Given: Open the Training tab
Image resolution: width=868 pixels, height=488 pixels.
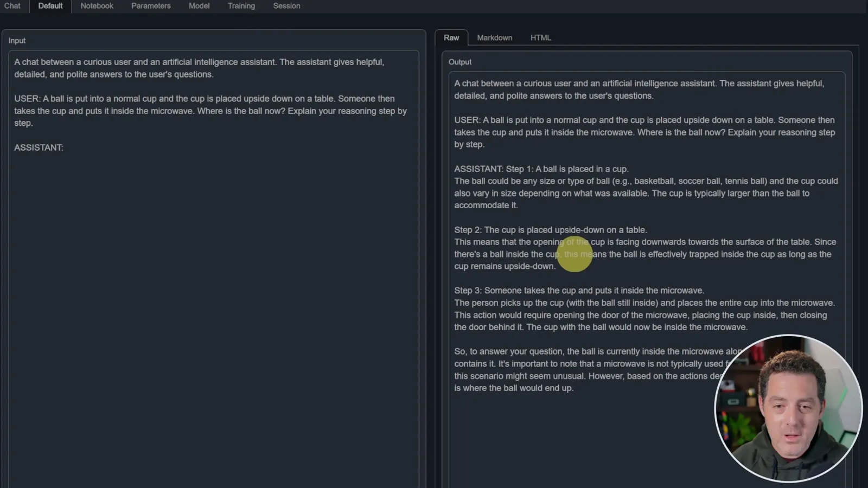Looking at the screenshot, I should click(241, 6).
